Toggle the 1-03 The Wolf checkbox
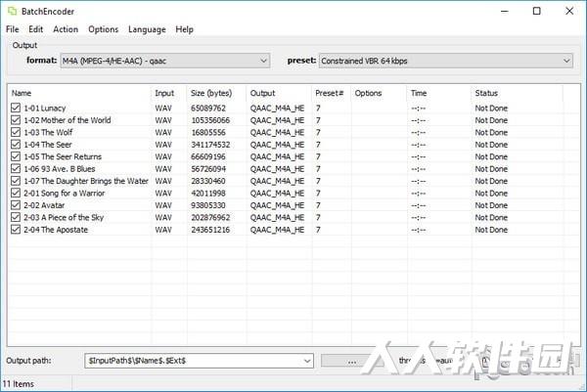This screenshot has width=587, height=392. [16, 132]
